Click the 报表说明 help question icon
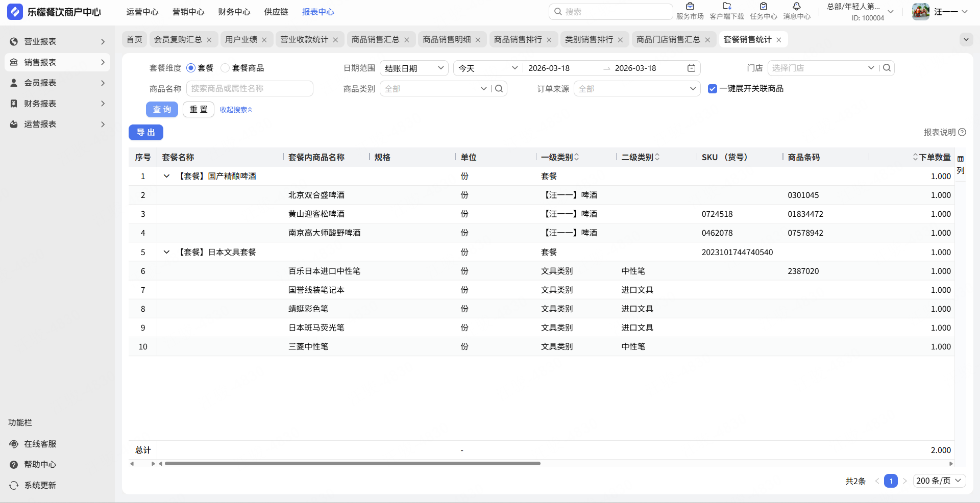Viewport: 980px width, 503px height. (962, 132)
